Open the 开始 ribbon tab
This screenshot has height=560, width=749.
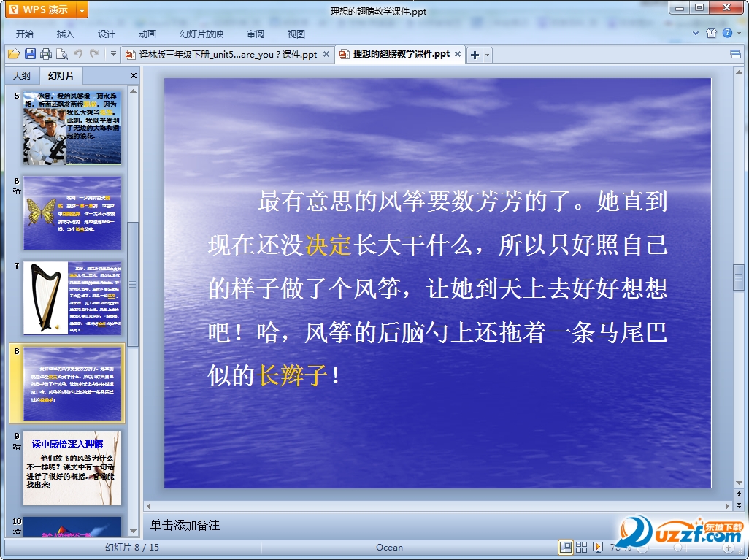point(25,34)
